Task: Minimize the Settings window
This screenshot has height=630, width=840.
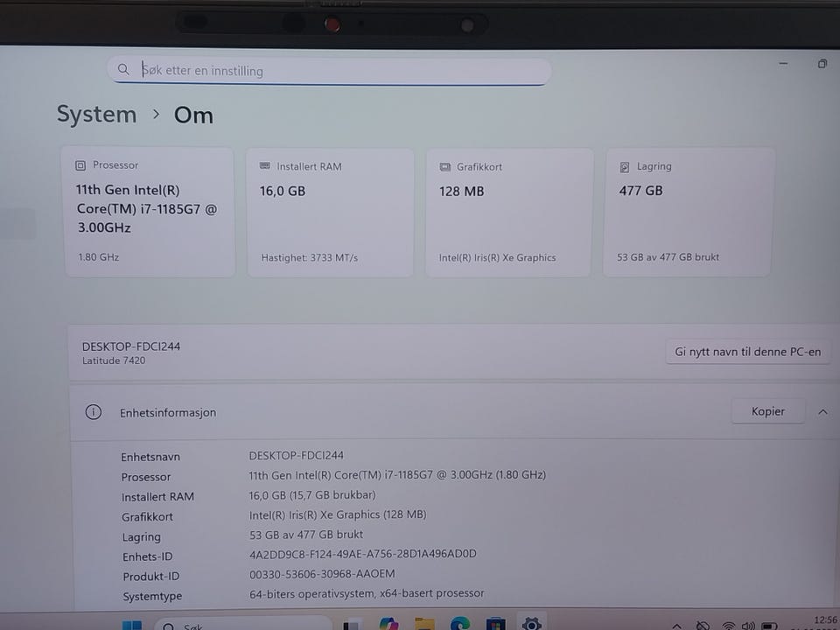Action: [x=783, y=63]
